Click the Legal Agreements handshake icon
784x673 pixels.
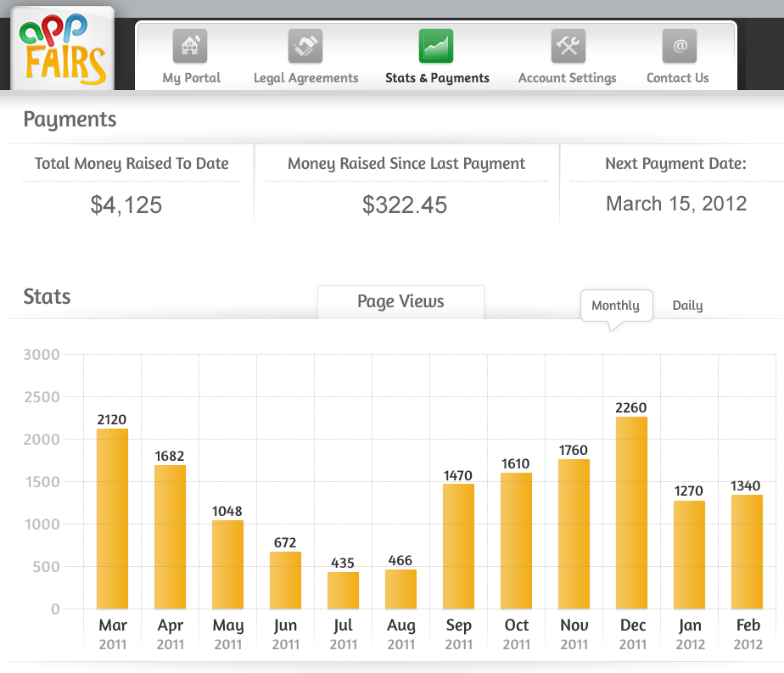[305, 46]
